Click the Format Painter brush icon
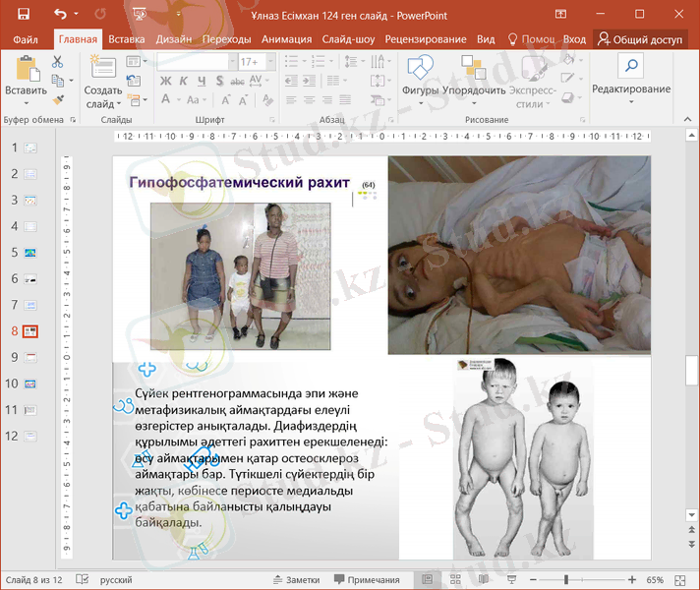700x590 pixels. pyautogui.click(x=57, y=100)
